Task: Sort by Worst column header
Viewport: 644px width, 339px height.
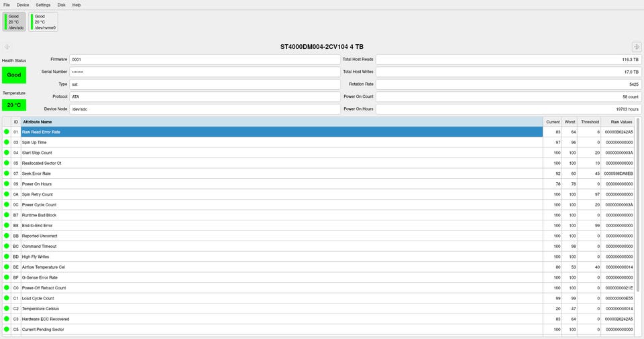Action: coord(570,122)
